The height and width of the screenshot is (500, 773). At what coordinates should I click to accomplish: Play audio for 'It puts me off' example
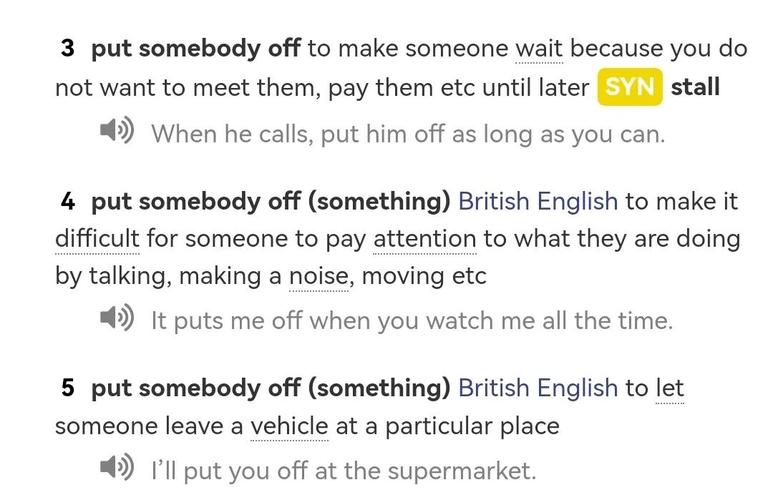click(117, 317)
